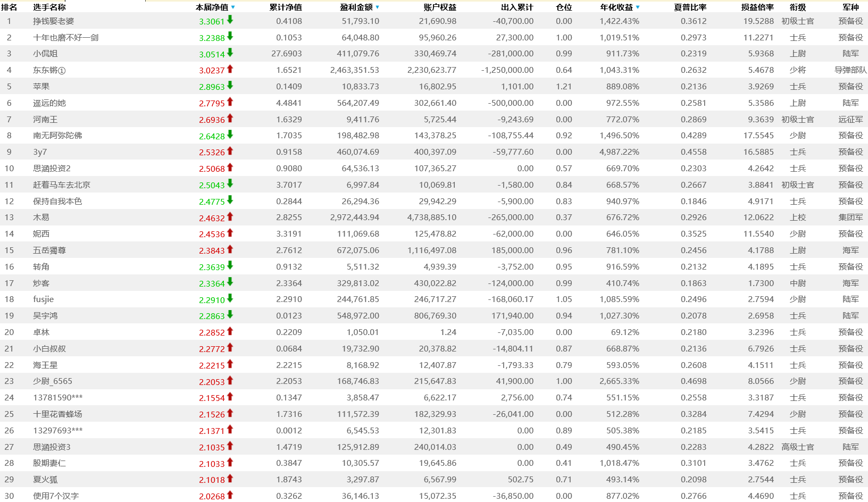The width and height of the screenshot is (868, 502).
Task: Select contestant name 十里花香蜂场
Action: pyautogui.click(x=57, y=414)
